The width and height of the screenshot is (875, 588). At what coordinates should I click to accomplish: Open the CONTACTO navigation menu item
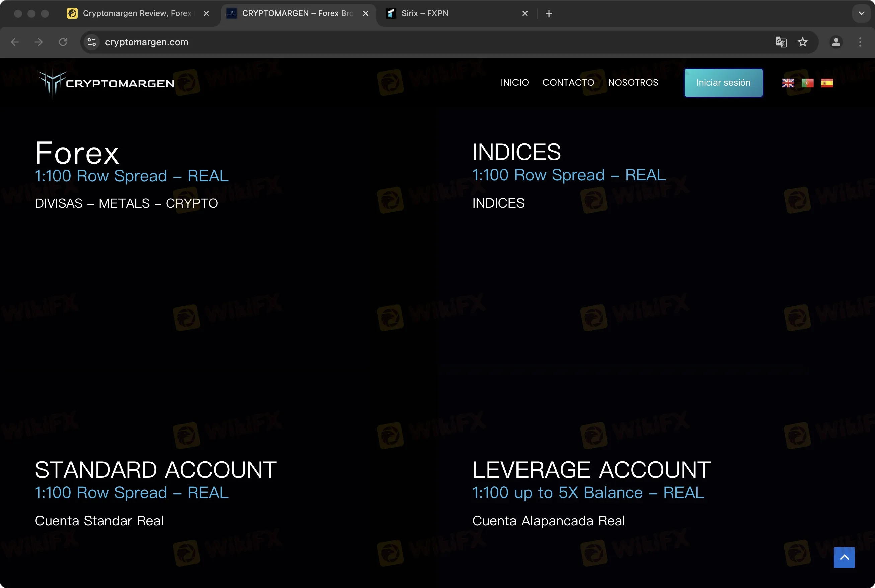pos(568,83)
